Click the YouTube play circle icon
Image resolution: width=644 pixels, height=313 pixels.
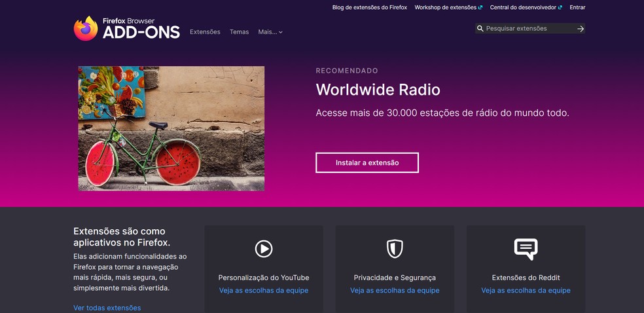point(264,249)
